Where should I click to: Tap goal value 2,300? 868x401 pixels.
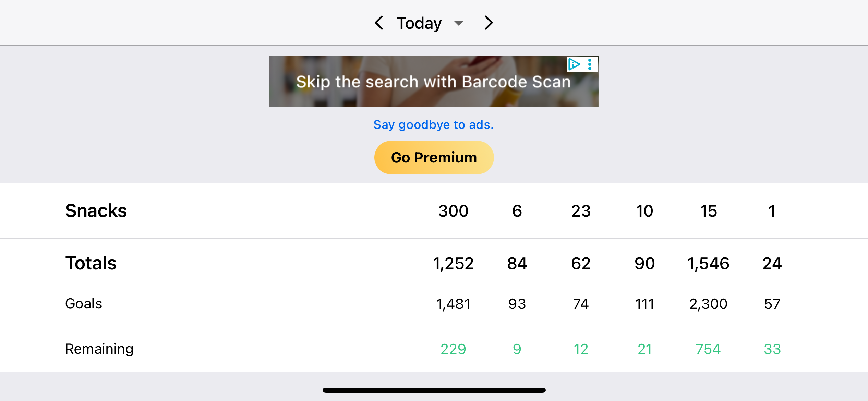(x=708, y=304)
